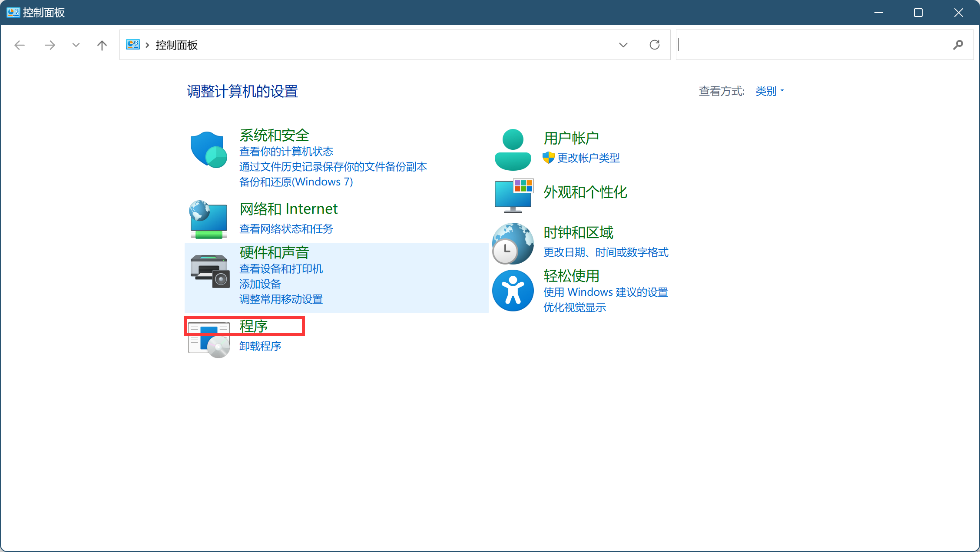Screen dimensions: 980x552
Task: Open 查看设备和打印机 link
Action: (x=281, y=269)
